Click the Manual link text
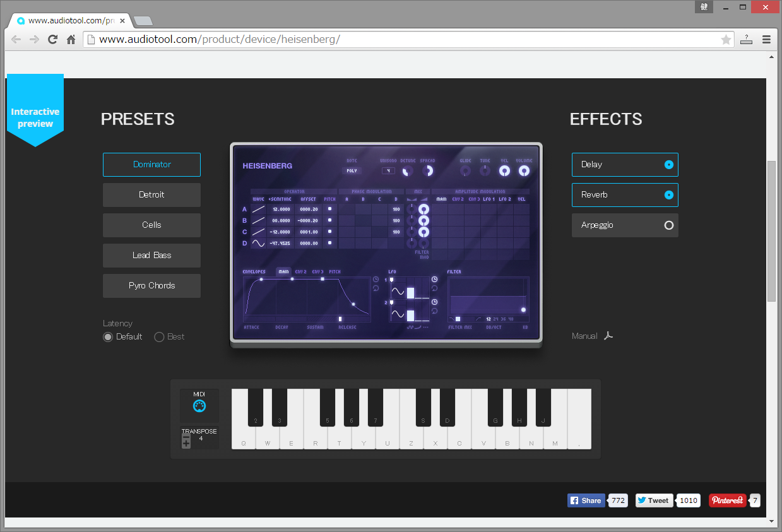Viewport: 782px width, 532px height. (584, 336)
